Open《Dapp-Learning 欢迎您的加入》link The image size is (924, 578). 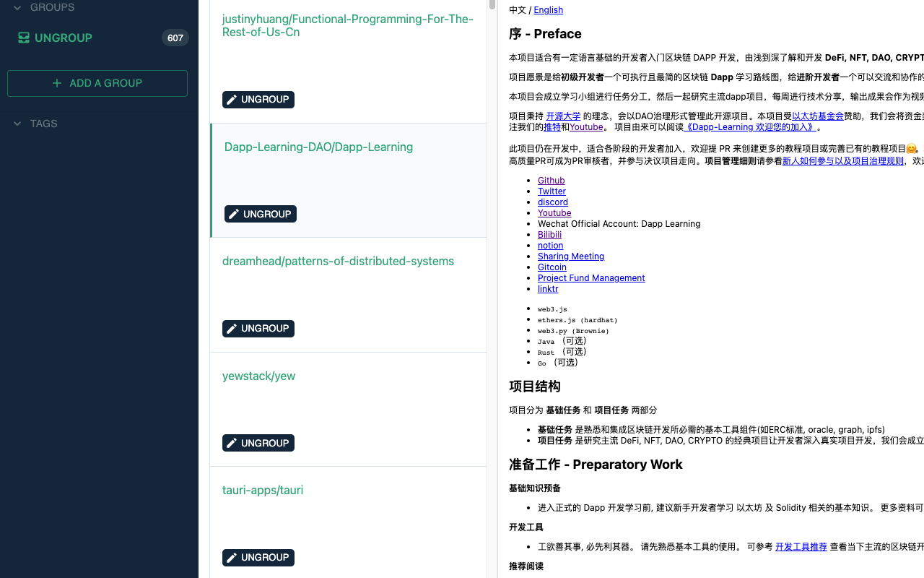(749, 127)
